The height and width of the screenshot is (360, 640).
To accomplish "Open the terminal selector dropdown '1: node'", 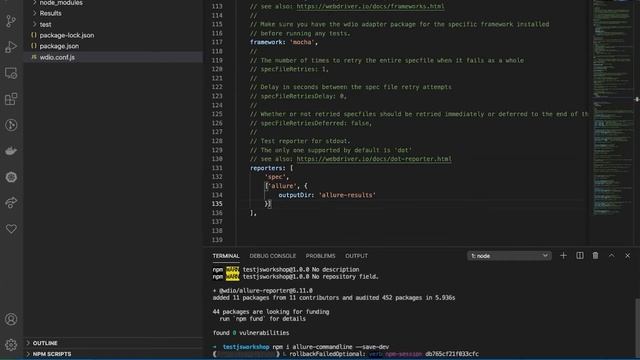I will pos(509,256).
